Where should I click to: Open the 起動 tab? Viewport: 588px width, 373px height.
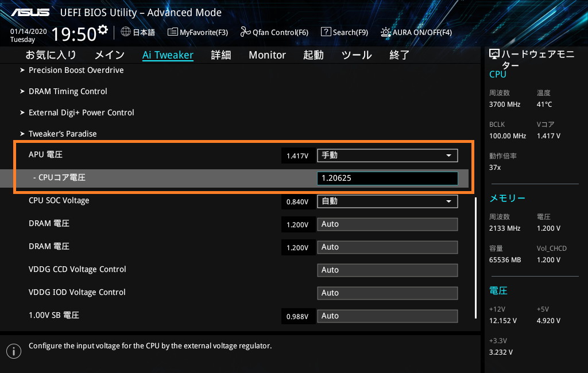[314, 55]
